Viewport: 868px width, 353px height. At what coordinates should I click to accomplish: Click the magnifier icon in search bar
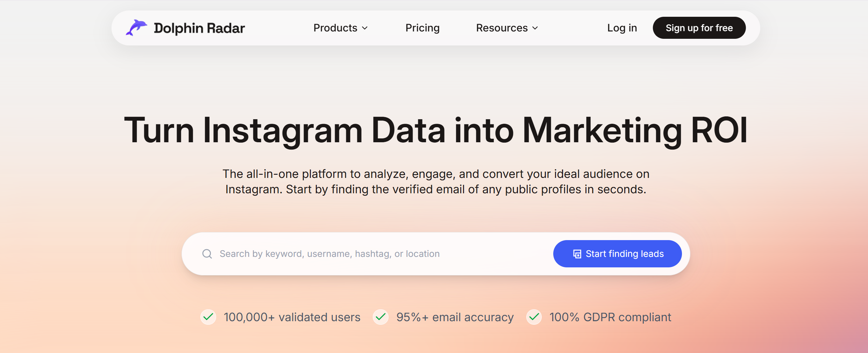click(207, 254)
